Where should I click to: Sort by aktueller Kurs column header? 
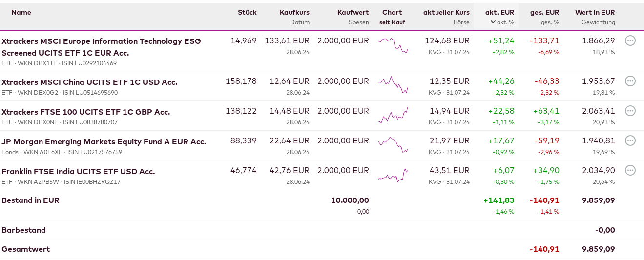point(446,12)
